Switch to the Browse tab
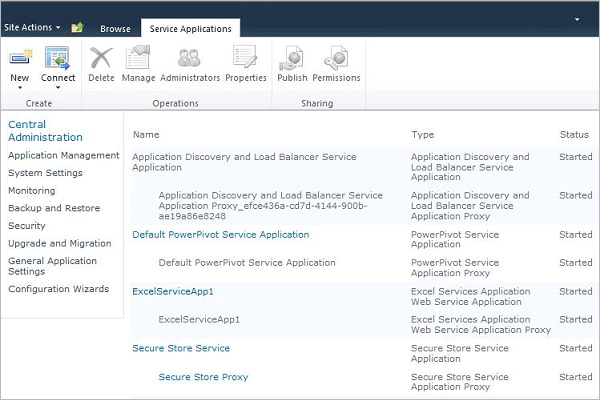600x400 pixels. (x=115, y=29)
